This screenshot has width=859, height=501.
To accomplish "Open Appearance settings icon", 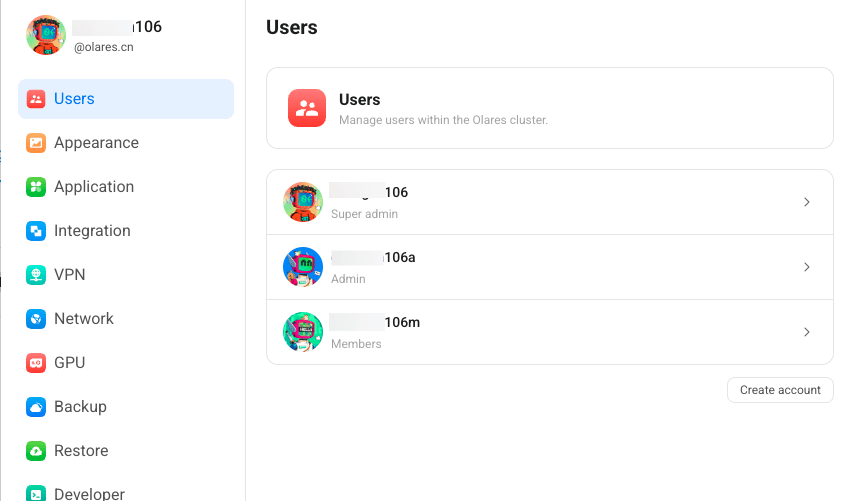I will (x=36, y=143).
